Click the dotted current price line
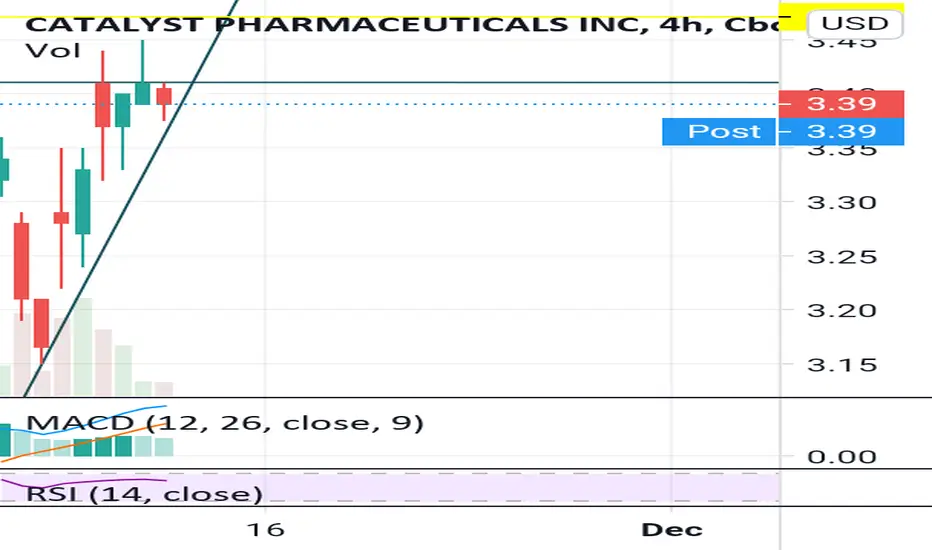Image resolution: width=932 pixels, height=550 pixels. coord(389,104)
